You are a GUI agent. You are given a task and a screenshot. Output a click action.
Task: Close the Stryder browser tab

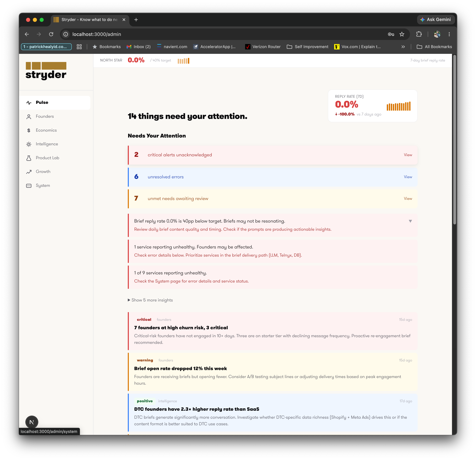pyautogui.click(x=124, y=20)
